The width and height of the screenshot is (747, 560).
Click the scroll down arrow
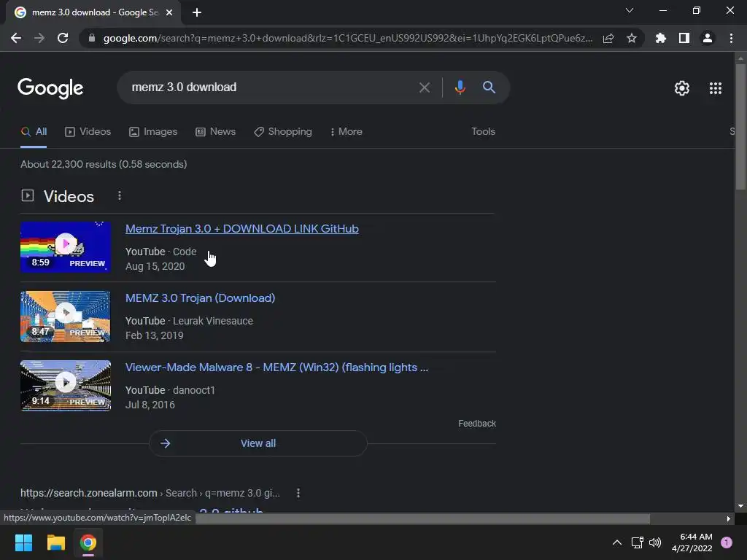click(740, 506)
